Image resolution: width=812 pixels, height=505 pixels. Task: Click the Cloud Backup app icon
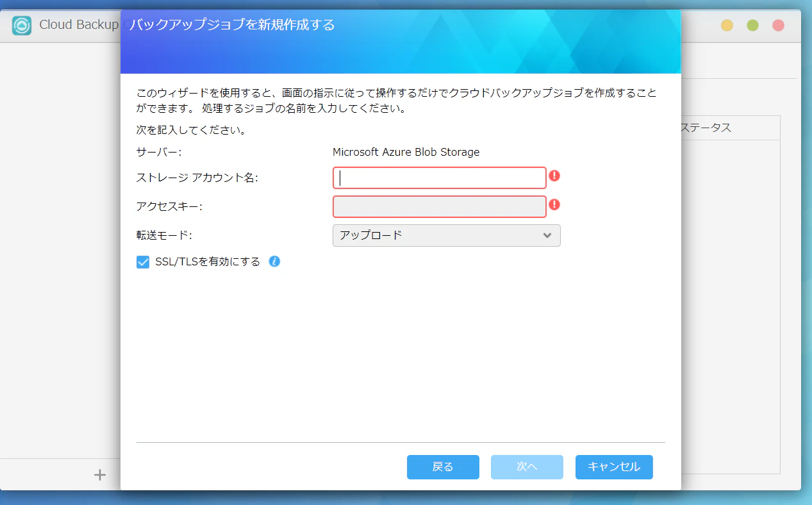(22, 25)
